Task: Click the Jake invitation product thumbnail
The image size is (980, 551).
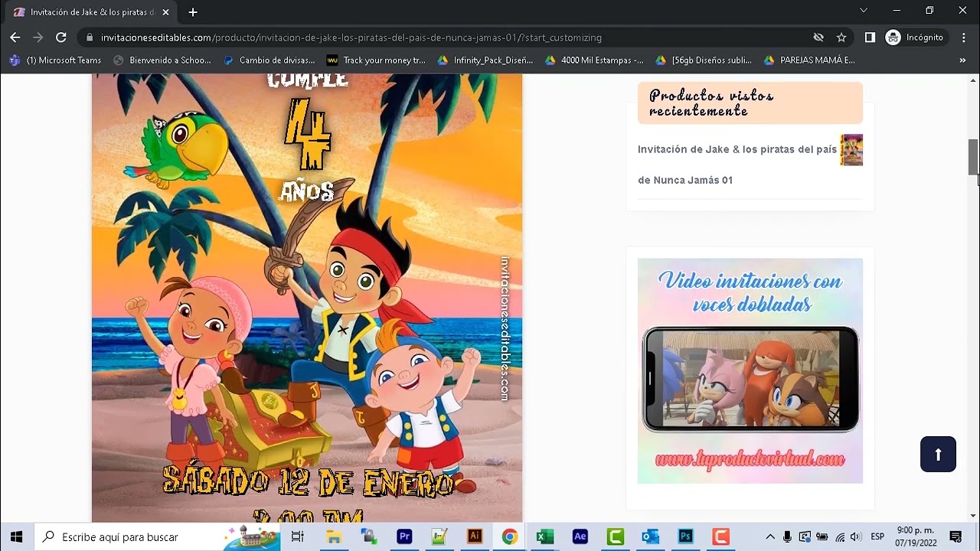Action: [x=851, y=150]
